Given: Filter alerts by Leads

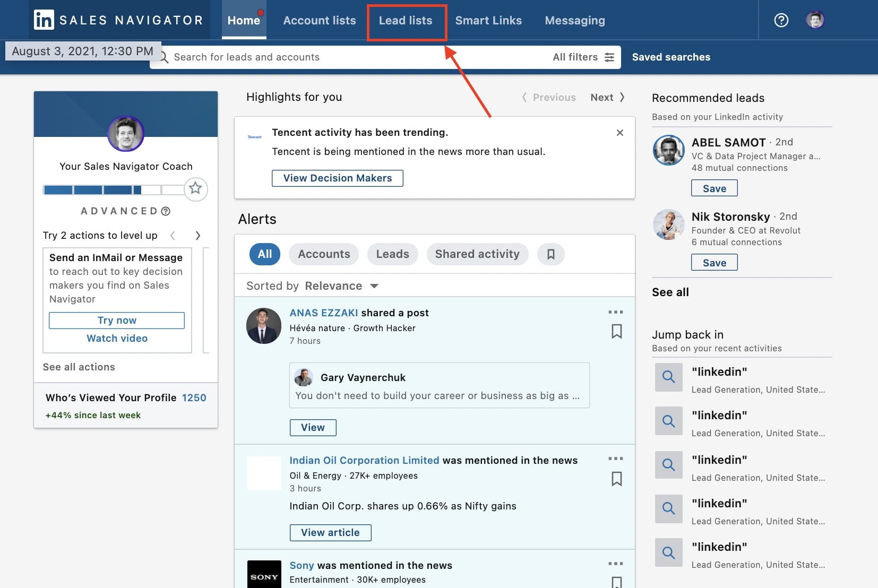Looking at the screenshot, I should click(392, 254).
